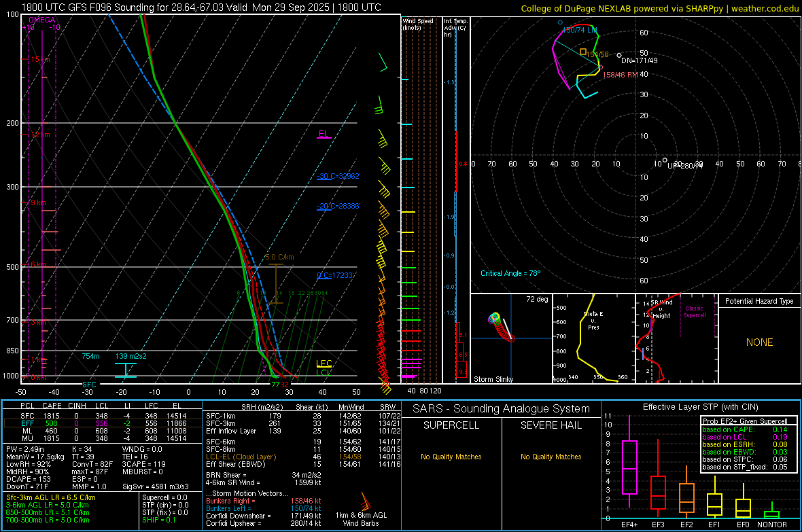Click the Prob EF2+ Given Supercell header
The width and height of the screenshot is (802, 532).
[x=745, y=421]
